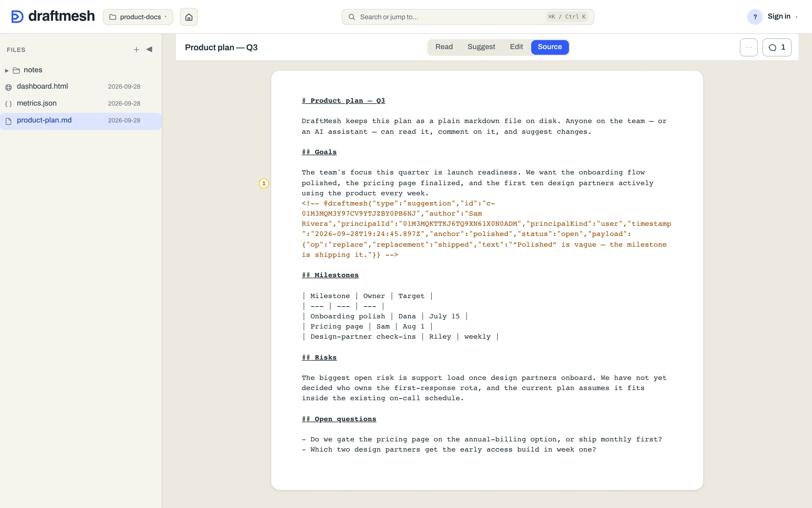Open the comments panel showing 1
Image resolution: width=812 pixels, height=508 pixels.
[x=777, y=47]
